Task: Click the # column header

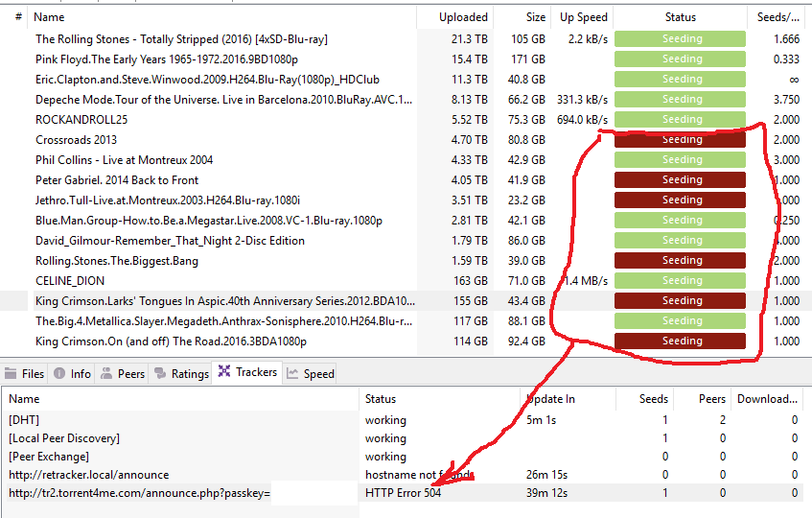Action: [x=18, y=17]
